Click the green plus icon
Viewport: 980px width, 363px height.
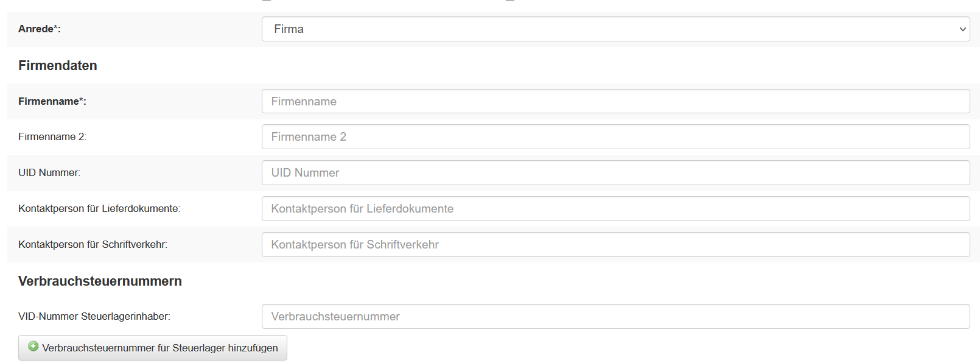33,347
